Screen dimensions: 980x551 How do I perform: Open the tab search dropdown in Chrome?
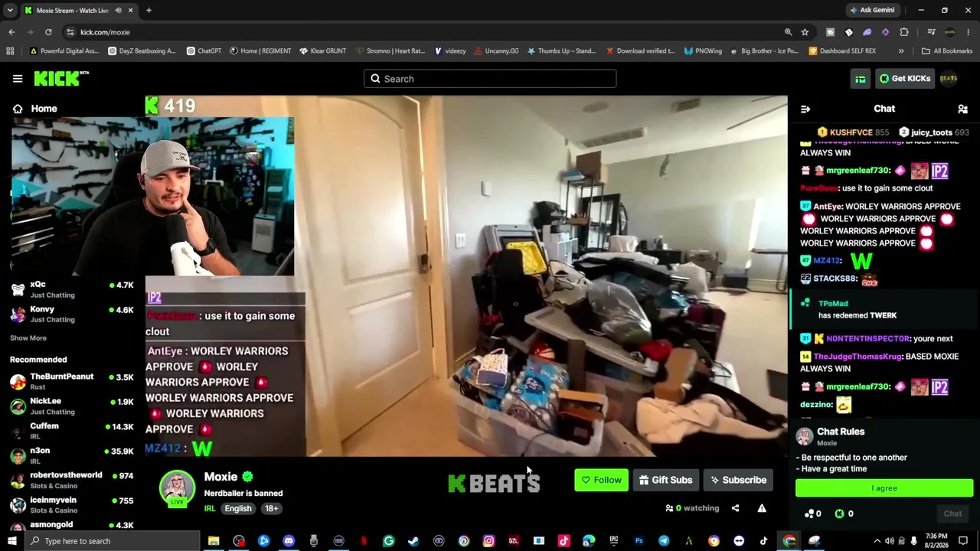coord(10,11)
